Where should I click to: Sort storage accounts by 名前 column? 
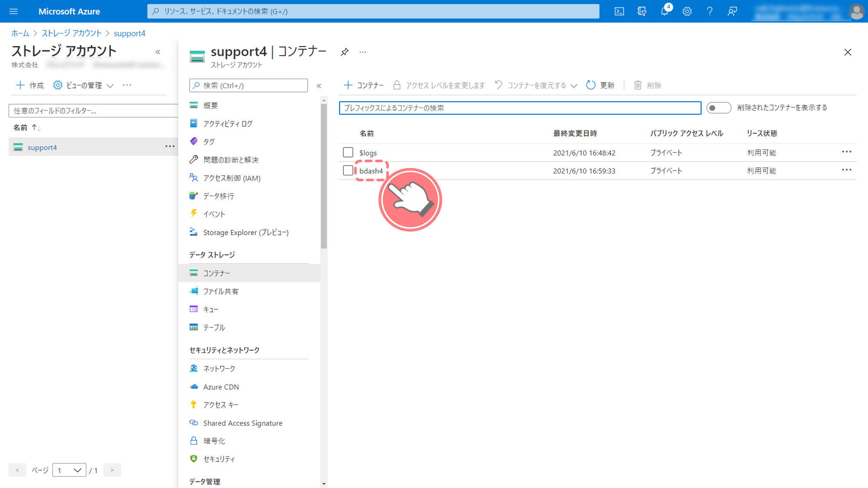click(x=27, y=128)
